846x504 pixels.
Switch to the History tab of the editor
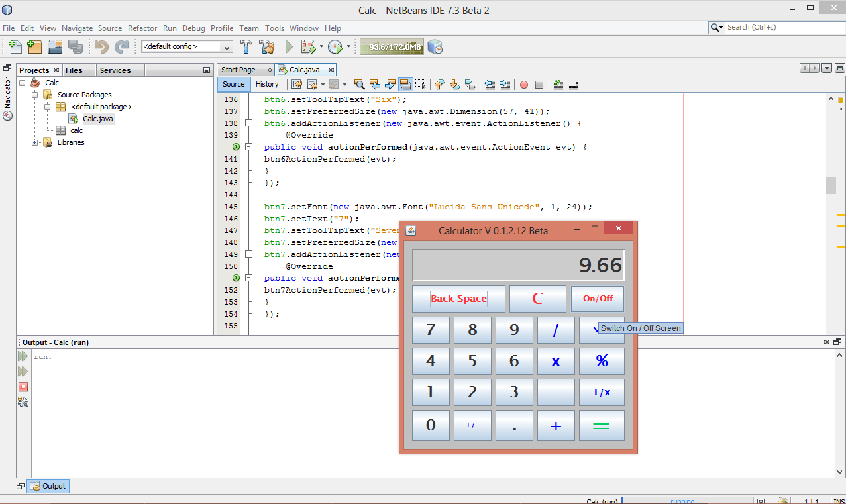267,84
